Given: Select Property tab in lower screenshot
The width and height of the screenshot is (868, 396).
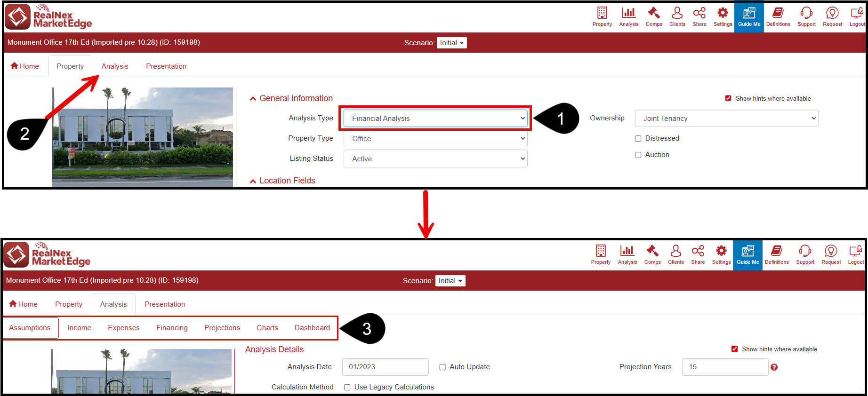Looking at the screenshot, I should point(69,304).
